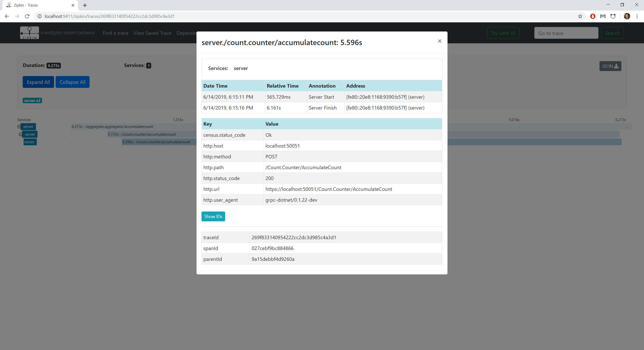Click the spanId value 027cebf9bc884866
Screen dimensions: 644x350
pos(272,248)
